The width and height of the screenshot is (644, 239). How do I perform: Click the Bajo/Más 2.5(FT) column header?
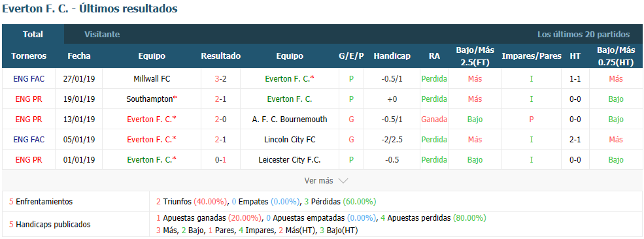pyautogui.click(x=475, y=56)
